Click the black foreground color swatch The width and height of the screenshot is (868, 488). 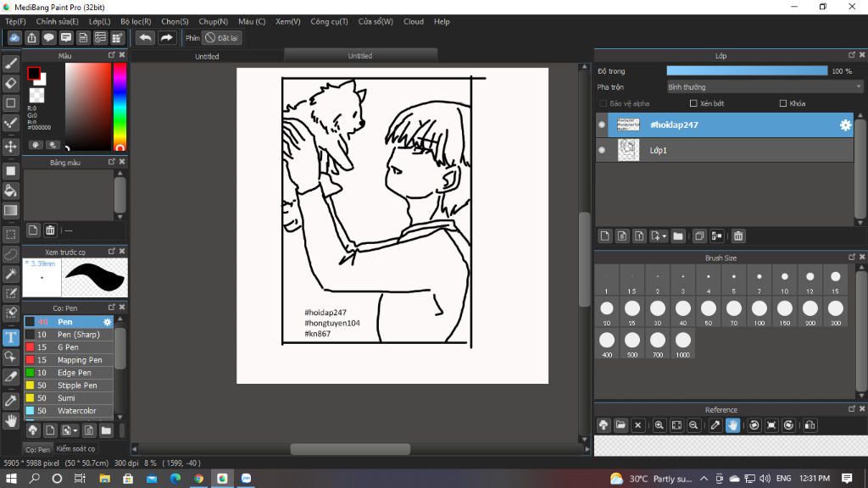(33, 73)
